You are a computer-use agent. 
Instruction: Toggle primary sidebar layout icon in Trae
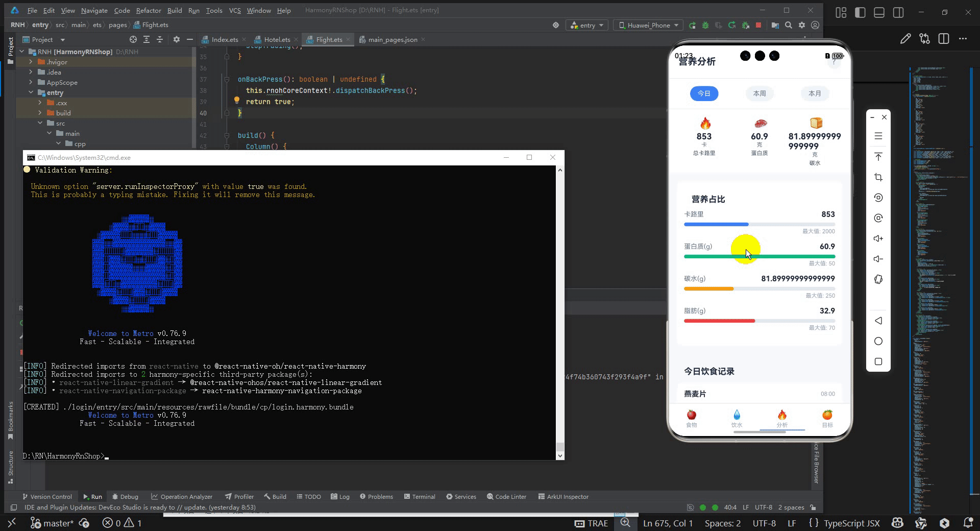(860, 12)
